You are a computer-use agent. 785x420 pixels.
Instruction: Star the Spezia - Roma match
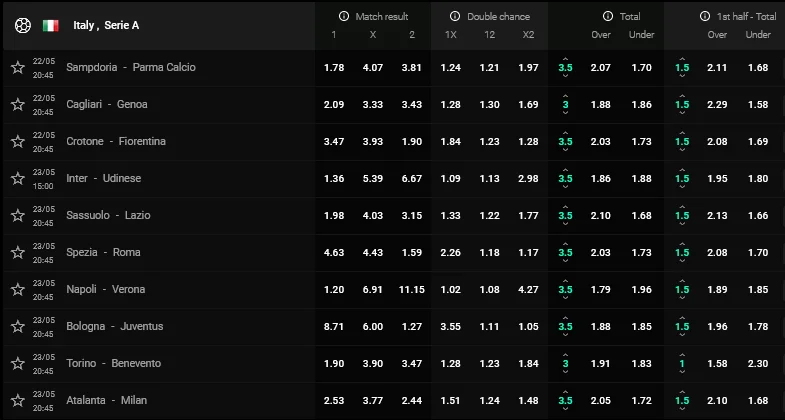pos(17,253)
